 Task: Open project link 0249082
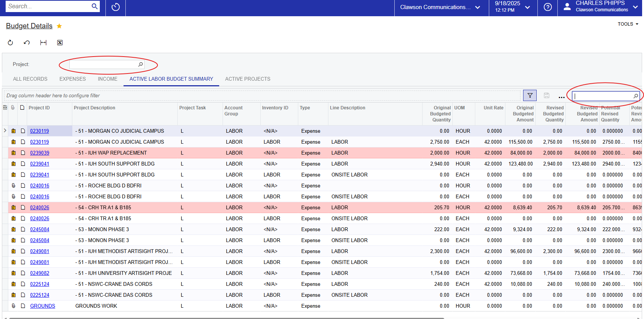40,273
